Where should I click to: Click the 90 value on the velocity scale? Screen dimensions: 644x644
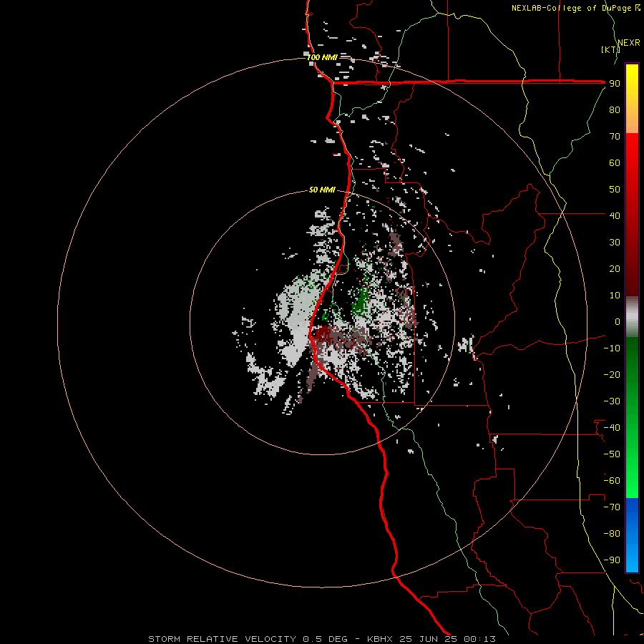click(615, 84)
